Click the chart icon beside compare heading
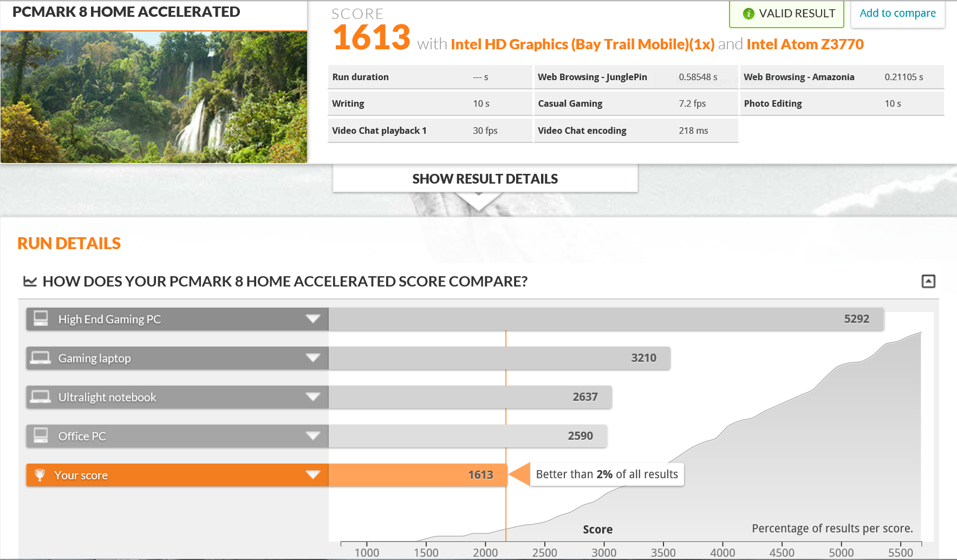 (30, 281)
